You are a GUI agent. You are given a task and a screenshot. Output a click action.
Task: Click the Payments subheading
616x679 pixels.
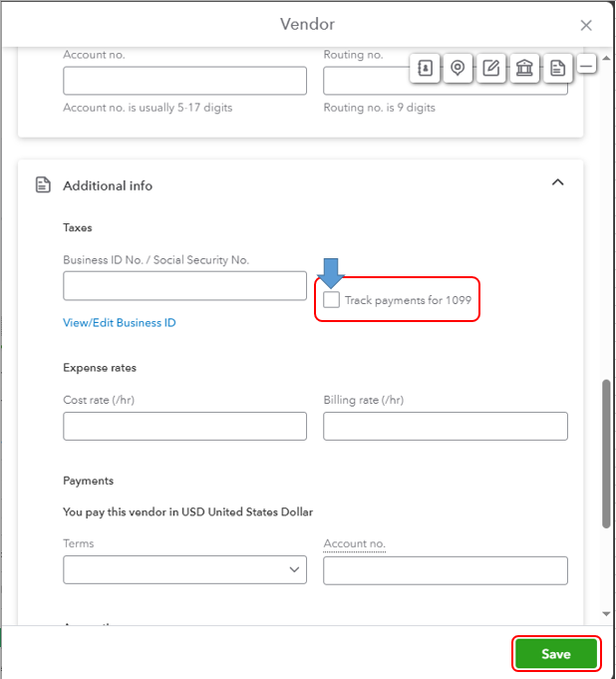89,481
